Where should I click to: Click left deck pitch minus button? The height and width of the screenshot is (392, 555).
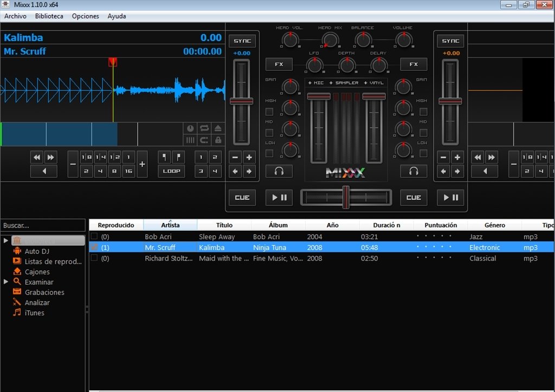(x=235, y=158)
